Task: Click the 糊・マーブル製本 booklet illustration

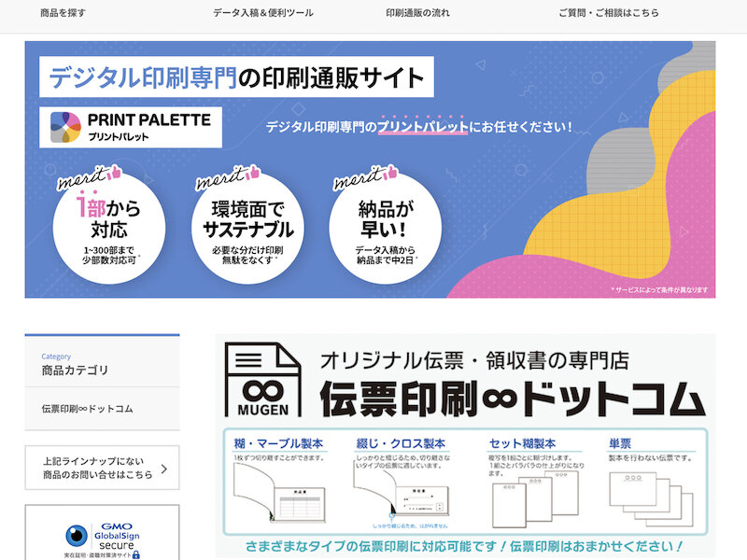Action: (279, 493)
